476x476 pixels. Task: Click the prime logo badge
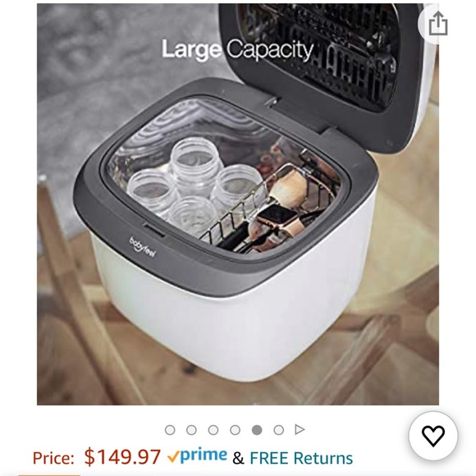(197, 455)
